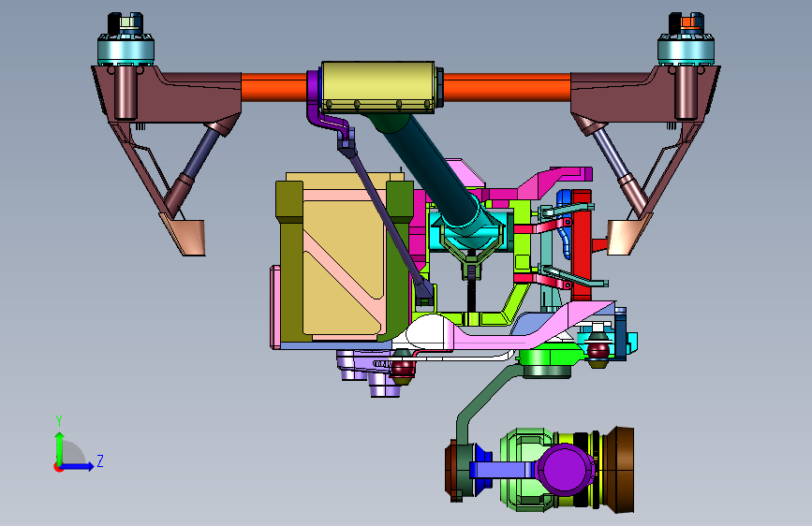
Task: Pick the thin dark diagonal link rod
Action: pos(386,213)
